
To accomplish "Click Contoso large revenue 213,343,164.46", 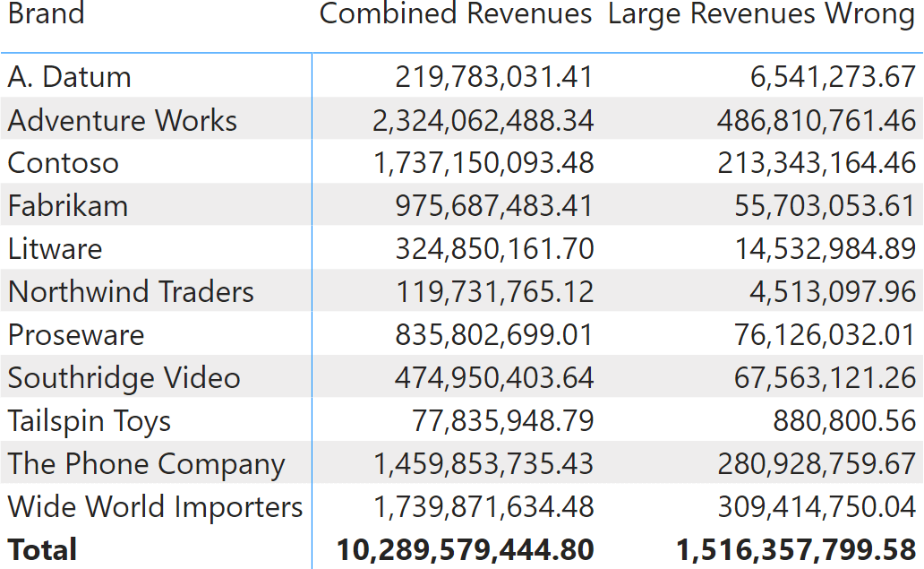I will tap(817, 163).
